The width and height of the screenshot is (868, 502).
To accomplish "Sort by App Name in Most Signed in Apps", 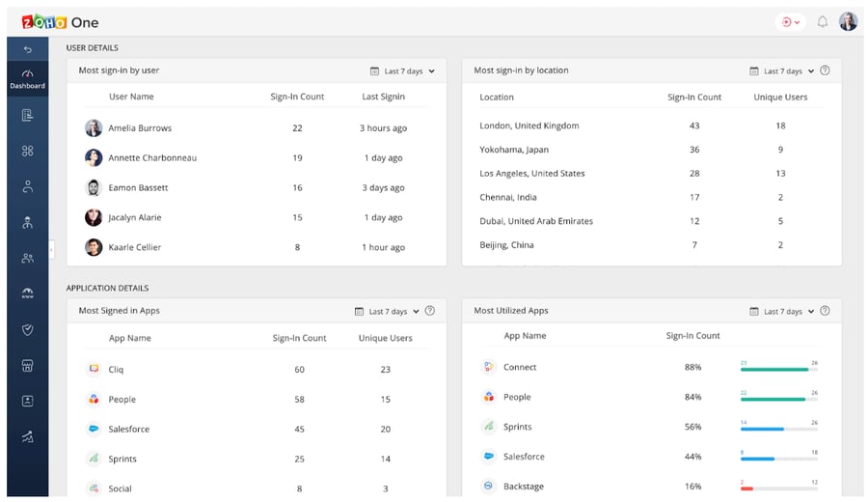I will coord(130,338).
